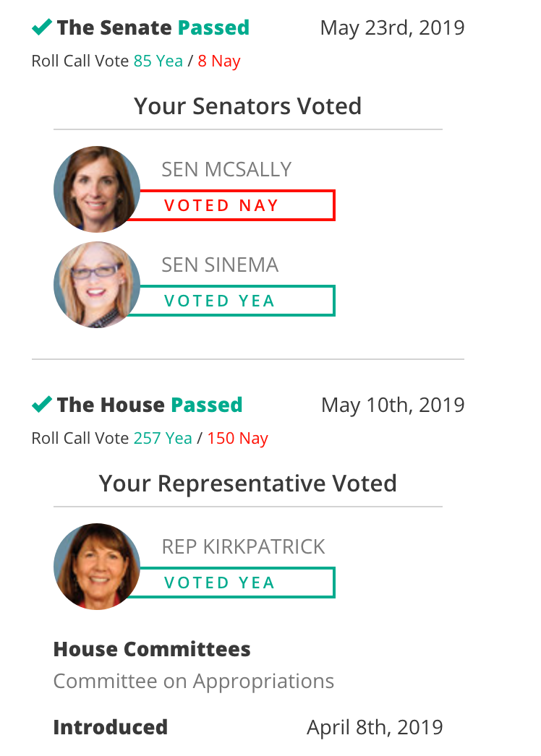541x756 pixels.
Task: Select the REP KIRKPATRICK name
Action: [x=243, y=546]
